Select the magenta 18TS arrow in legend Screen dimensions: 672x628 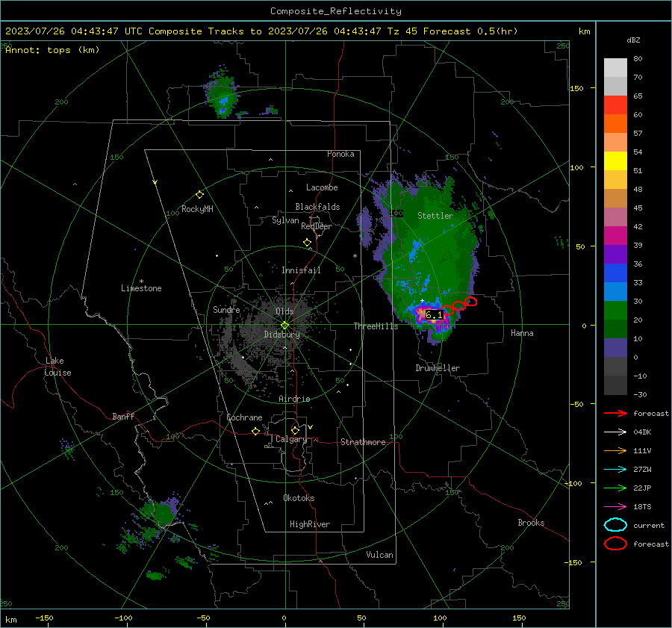[x=615, y=507]
